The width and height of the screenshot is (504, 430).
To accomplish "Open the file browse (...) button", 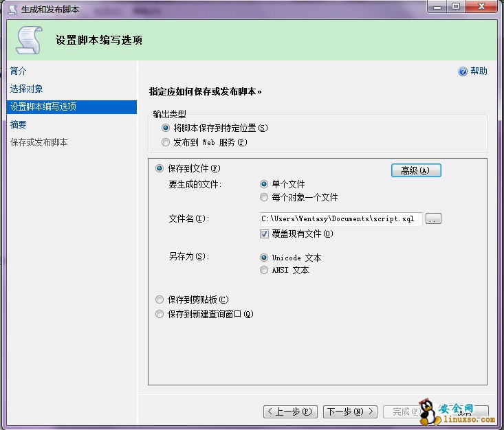I will tap(433, 218).
